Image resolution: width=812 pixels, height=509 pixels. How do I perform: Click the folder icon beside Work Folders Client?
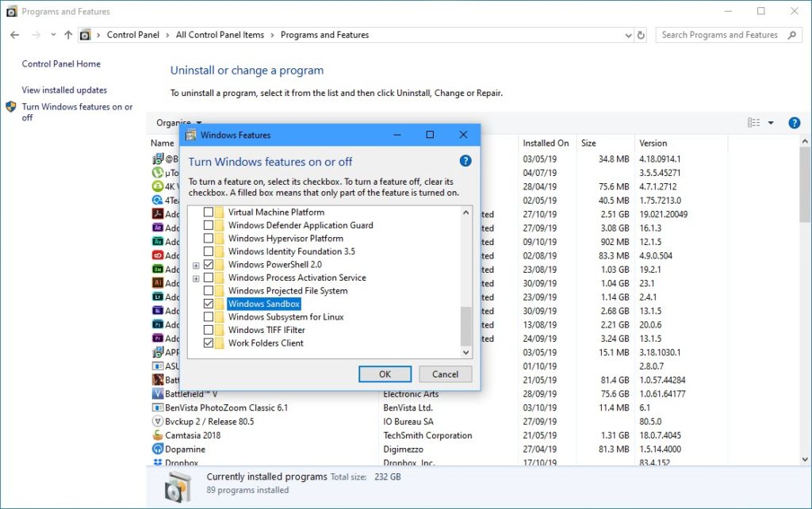tap(220, 343)
